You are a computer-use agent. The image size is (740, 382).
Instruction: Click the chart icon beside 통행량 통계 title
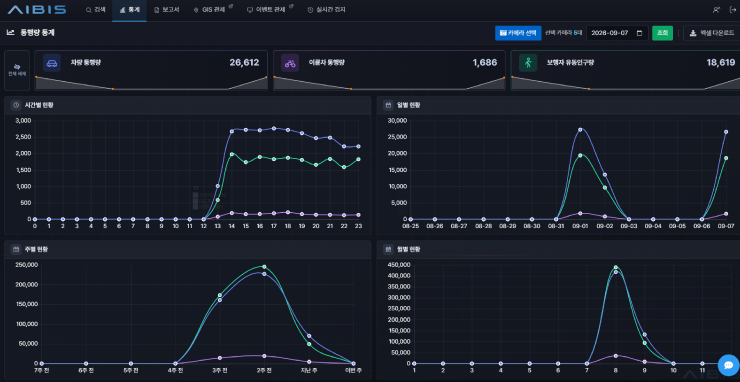10,33
